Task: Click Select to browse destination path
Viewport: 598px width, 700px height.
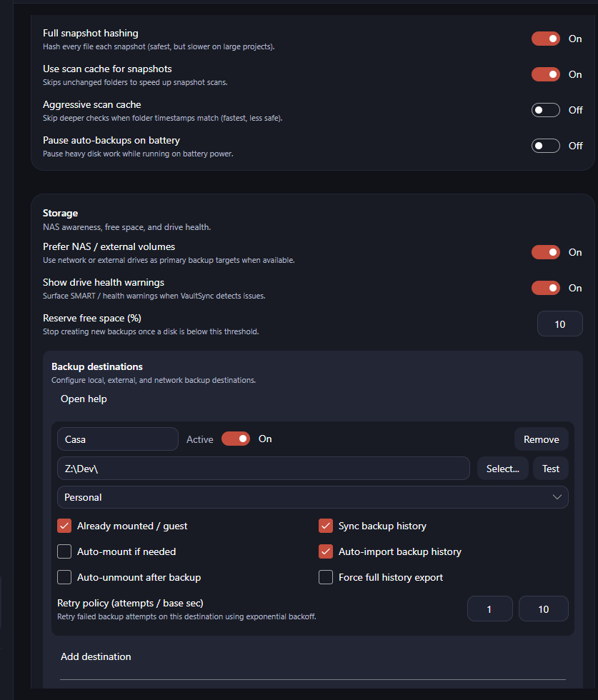Action: (502, 468)
